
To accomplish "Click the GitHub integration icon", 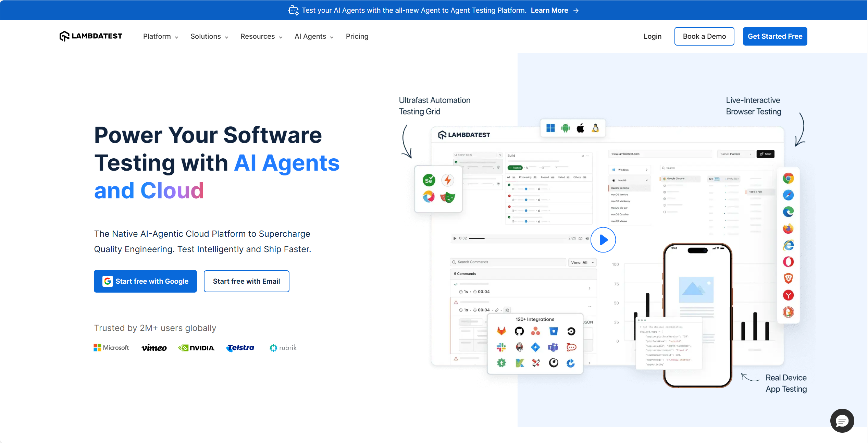I will (519, 331).
